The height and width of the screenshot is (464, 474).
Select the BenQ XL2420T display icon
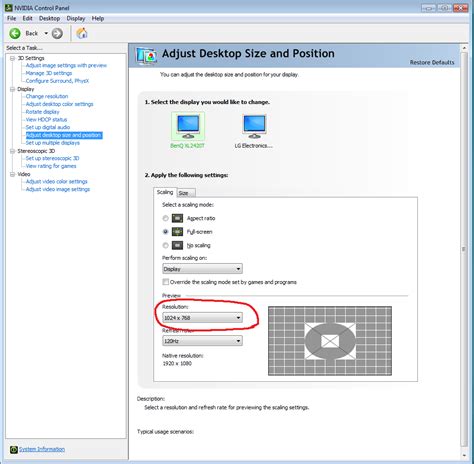(188, 126)
